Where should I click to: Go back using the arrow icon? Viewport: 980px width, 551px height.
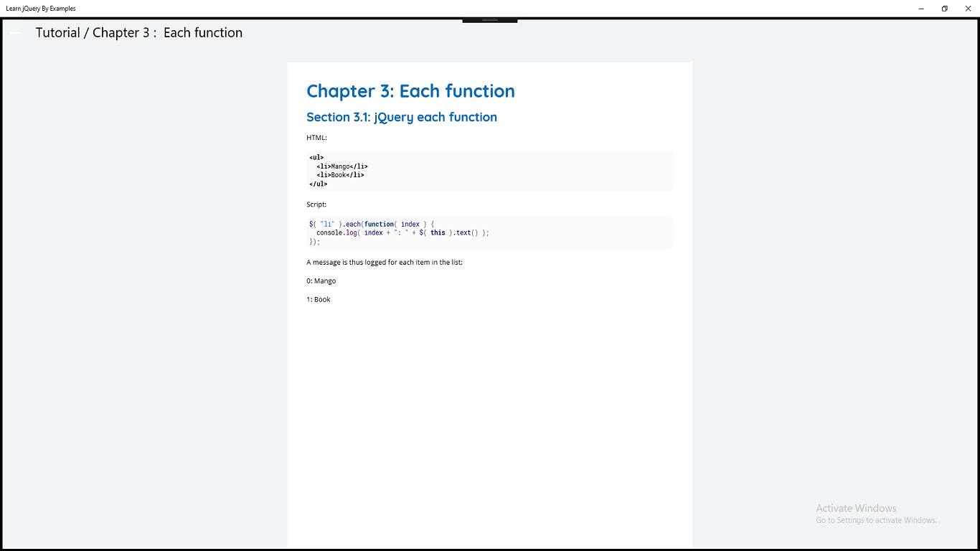(x=15, y=33)
